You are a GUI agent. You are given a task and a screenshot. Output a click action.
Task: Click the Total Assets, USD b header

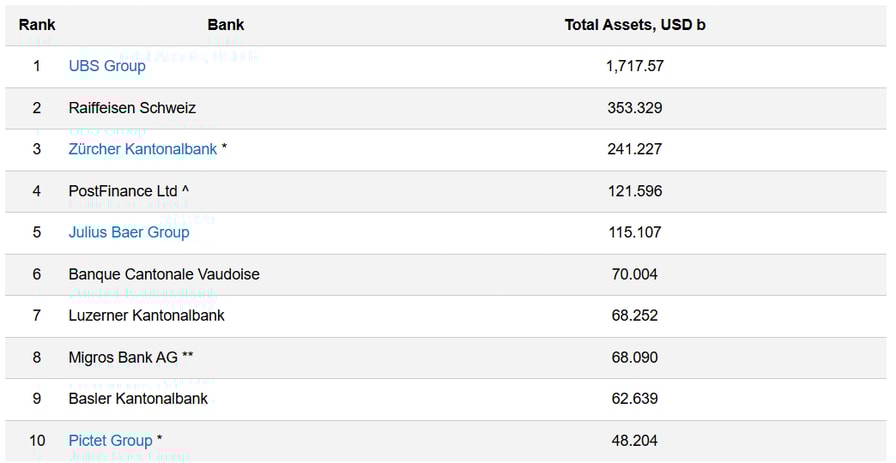[634, 24]
